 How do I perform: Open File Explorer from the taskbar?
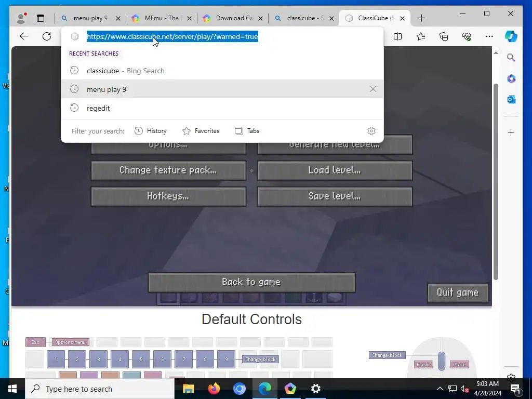pos(188,389)
